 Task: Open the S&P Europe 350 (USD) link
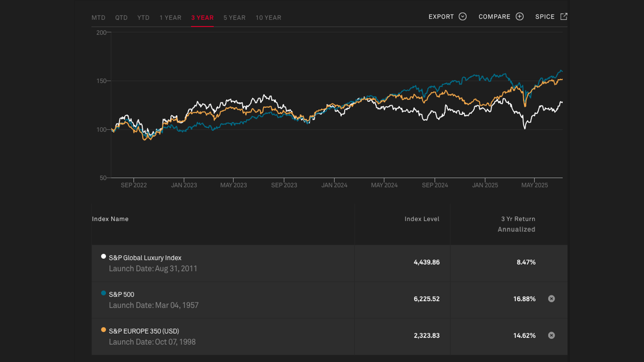click(144, 331)
